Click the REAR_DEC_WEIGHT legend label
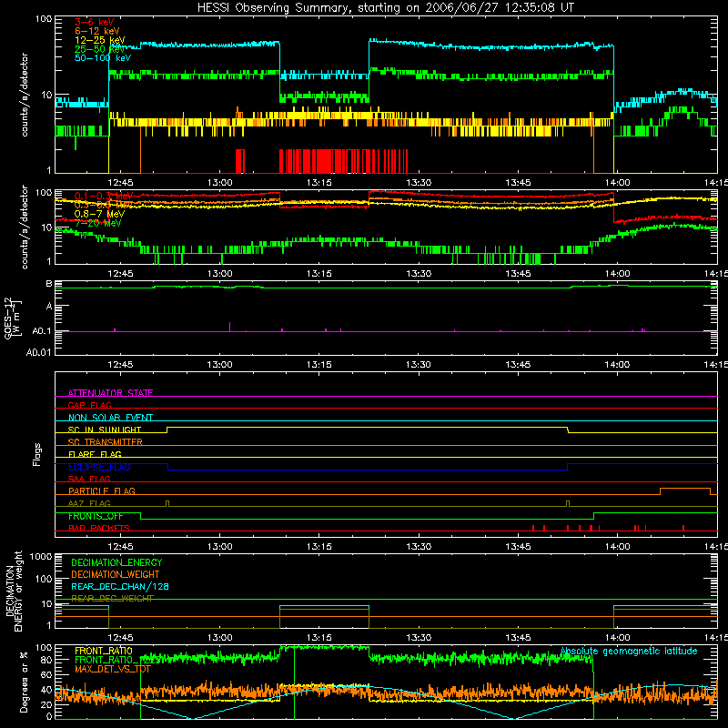This screenshot has width=728, height=728. [x=112, y=599]
